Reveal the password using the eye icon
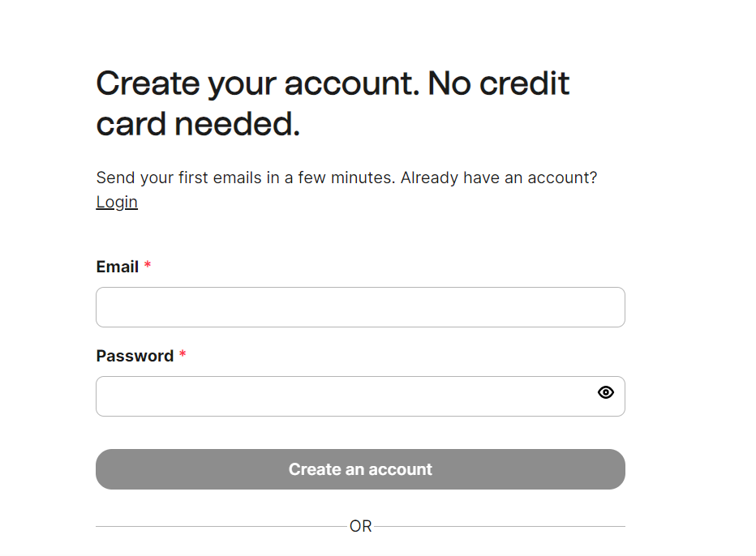 pyautogui.click(x=606, y=392)
